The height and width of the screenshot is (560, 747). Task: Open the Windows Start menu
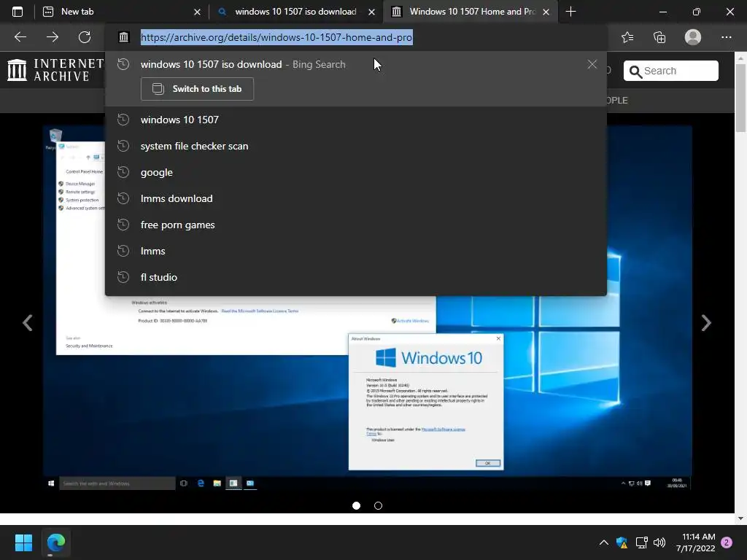pyautogui.click(x=23, y=542)
